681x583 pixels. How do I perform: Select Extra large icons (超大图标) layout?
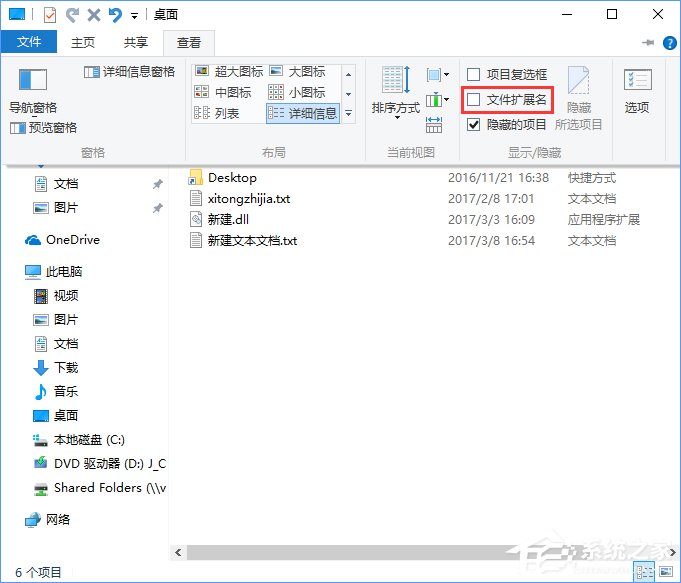[x=229, y=71]
